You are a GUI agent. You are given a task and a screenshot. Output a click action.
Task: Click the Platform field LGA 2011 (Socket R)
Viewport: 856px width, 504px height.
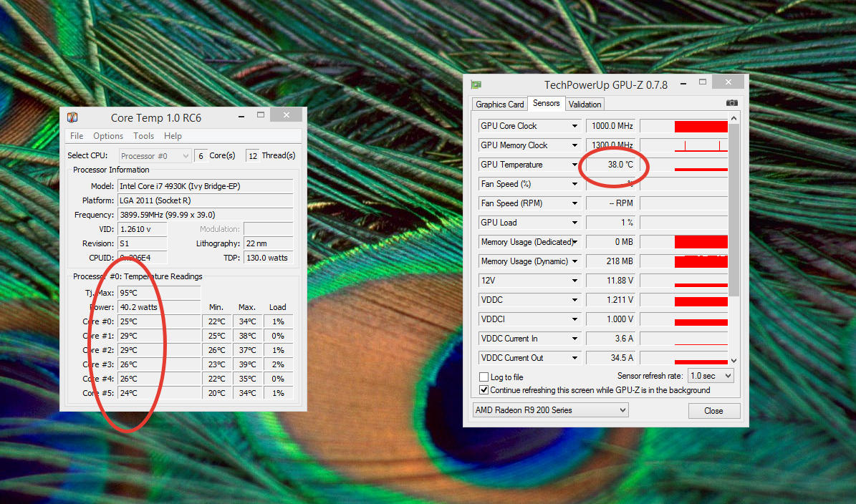pyautogui.click(x=206, y=200)
